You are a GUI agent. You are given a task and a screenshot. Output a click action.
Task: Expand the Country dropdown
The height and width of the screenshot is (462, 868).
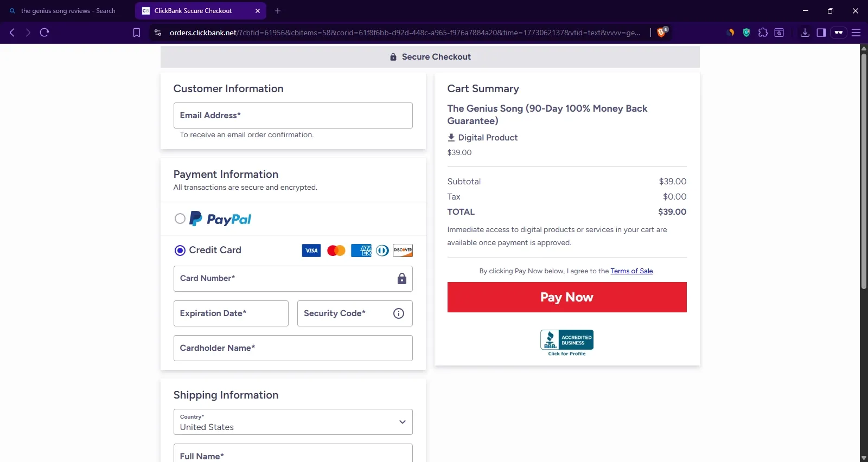pos(293,422)
